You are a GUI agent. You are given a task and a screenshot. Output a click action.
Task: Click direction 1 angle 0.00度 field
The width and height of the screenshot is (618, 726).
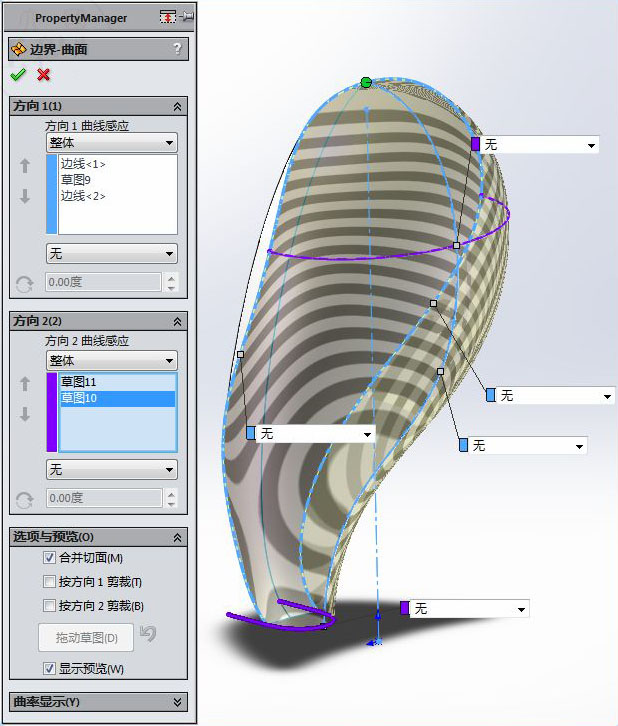pyautogui.click(x=103, y=282)
